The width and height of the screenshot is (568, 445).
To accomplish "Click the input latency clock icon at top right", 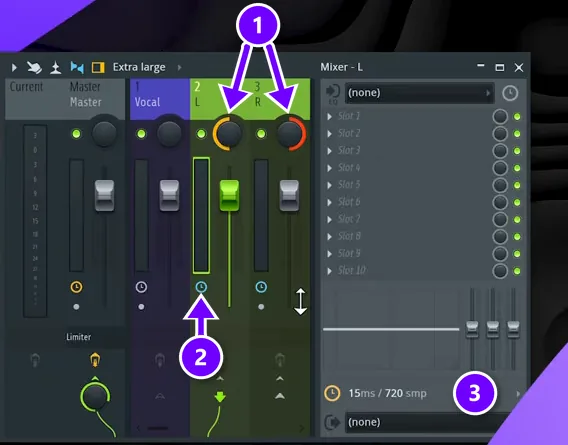I will tap(510, 93).
